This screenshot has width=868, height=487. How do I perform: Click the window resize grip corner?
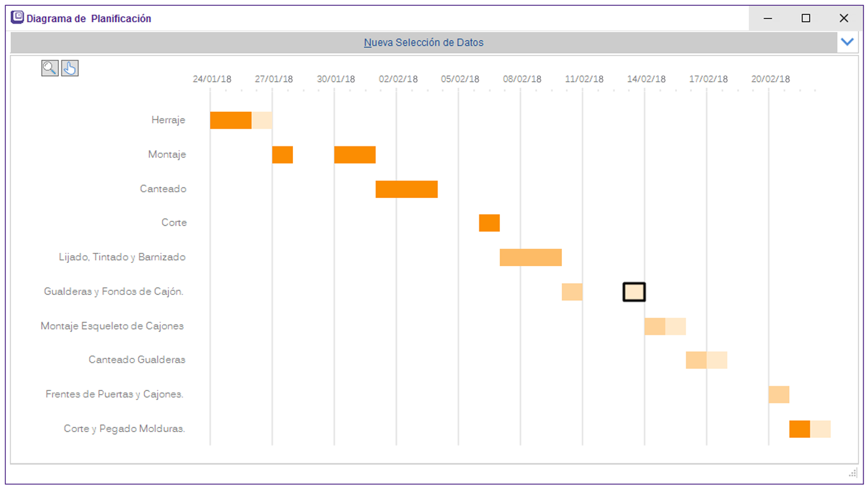(852, 473)
